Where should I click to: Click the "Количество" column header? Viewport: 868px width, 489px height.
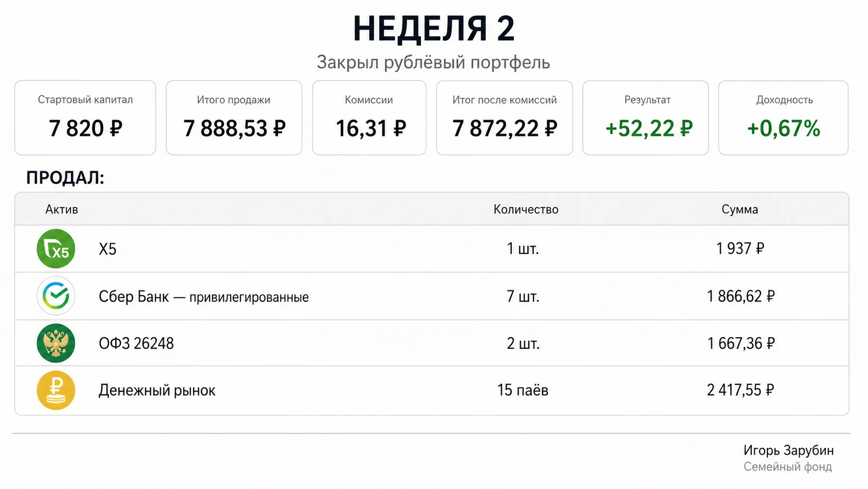click(526, 209)
